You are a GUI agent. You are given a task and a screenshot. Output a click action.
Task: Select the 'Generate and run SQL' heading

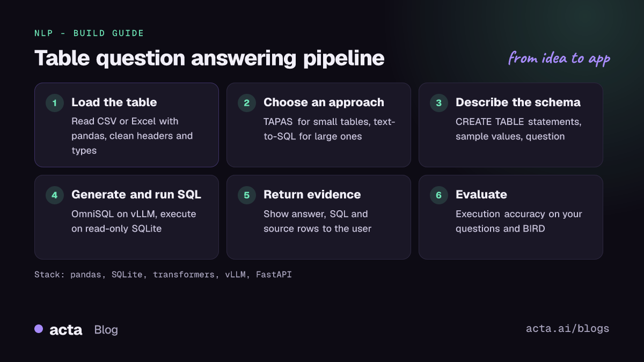tap(136, 195)
